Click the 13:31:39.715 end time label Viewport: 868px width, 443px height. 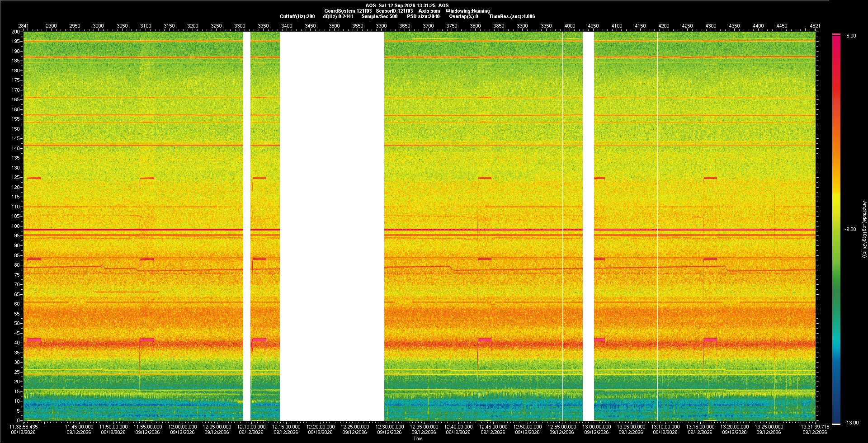coord(815,426)
